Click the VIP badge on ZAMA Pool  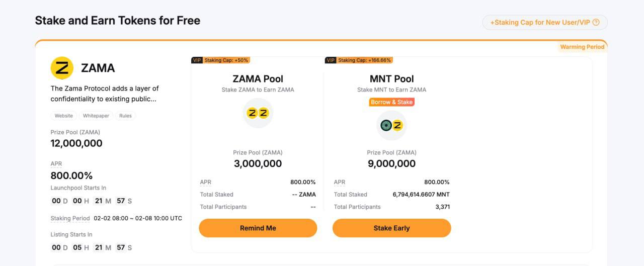pos(197,60)
